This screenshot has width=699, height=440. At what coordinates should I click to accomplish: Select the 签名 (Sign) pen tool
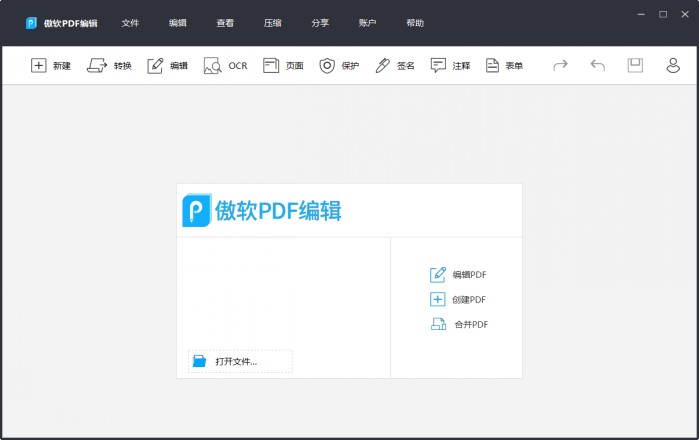click(x=395, y=66)
